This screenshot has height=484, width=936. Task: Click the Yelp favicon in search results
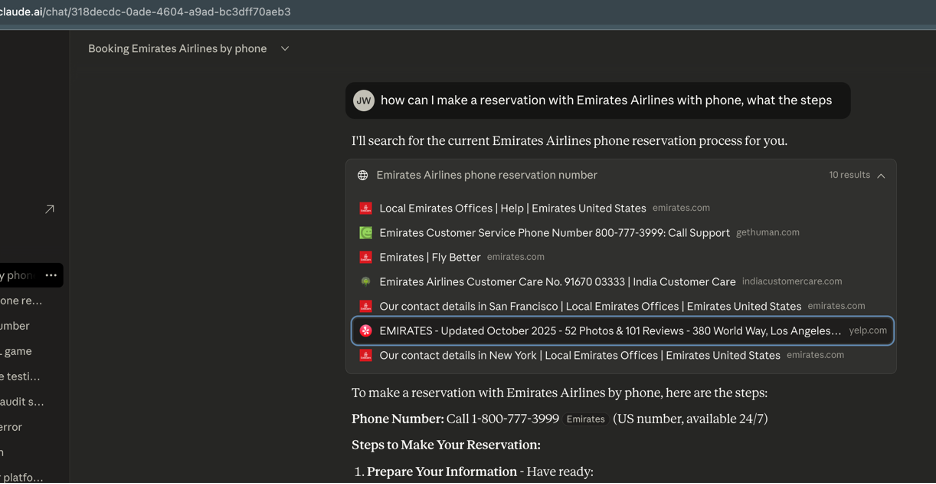point(365,331)
